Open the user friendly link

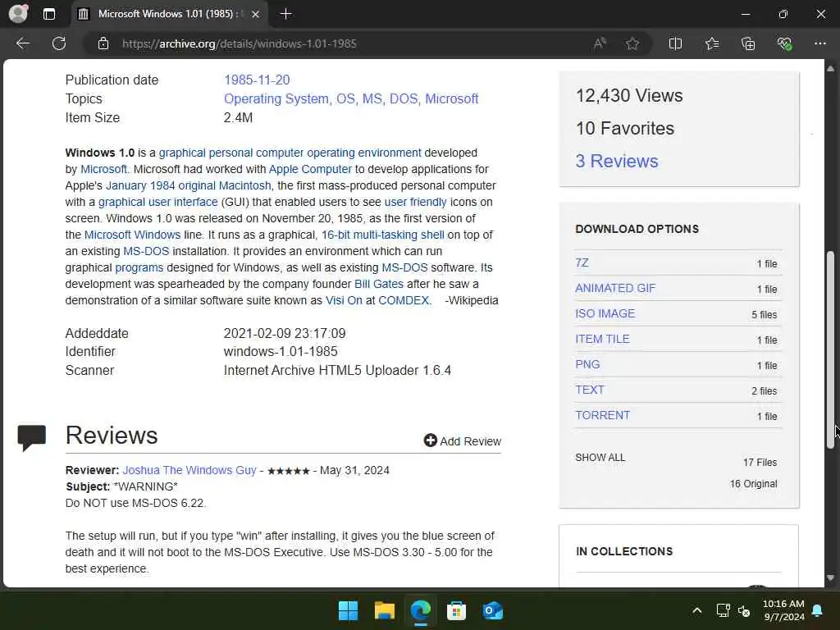pyautogui.click(x=415, y=202)
